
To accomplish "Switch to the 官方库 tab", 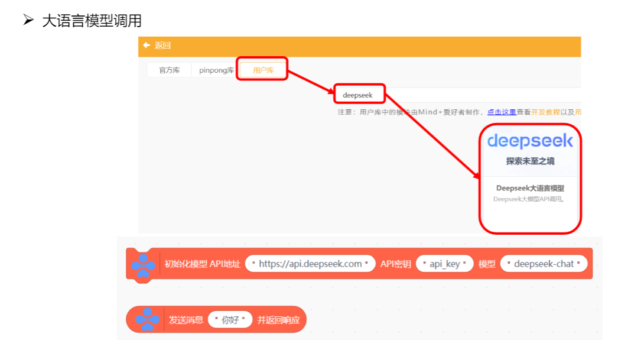I will tap(169, 70).
